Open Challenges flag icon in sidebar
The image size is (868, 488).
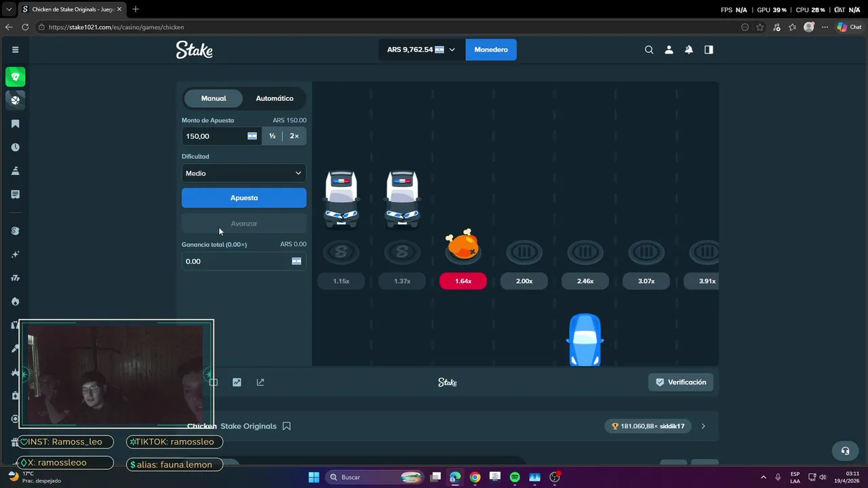pos(15,171)
